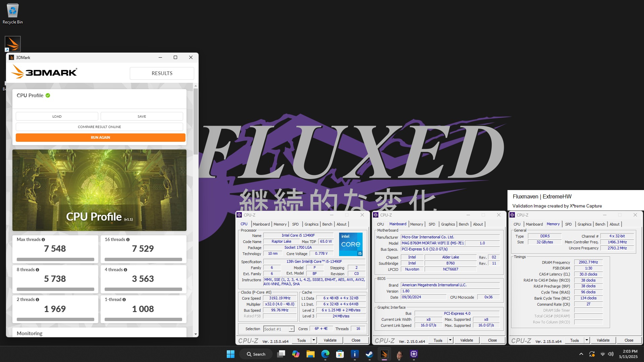644x362 pixels.
Task: Click the 3DMark vertical scrollbar thumb
Action: 196,121
